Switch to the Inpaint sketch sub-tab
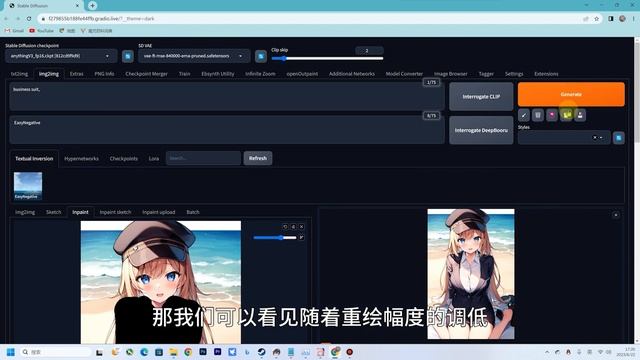Screen dimensions: 640x360 coord(115,212)
